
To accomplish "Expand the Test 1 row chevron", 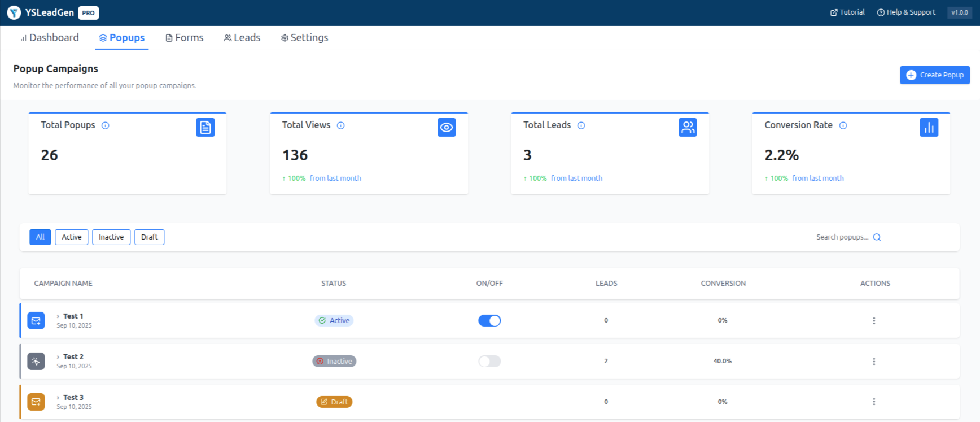I will click(x=58, y=316).
